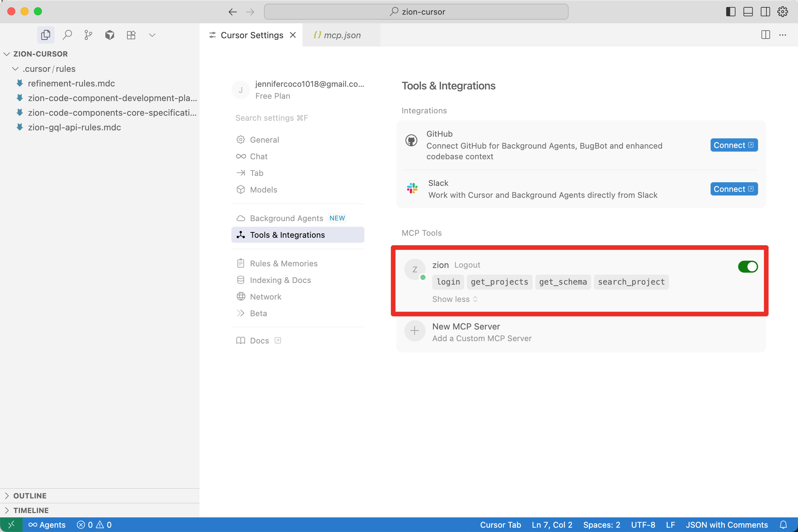Close the Cursor Settings tab
Viewport: 798px width, 532px height.
(x=293, y=35)
